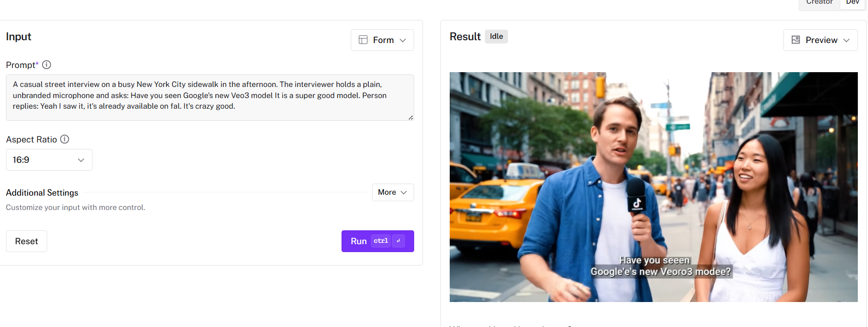Open the Preview mode dropdown
868x327 pixels.
(x=820, y=40)
